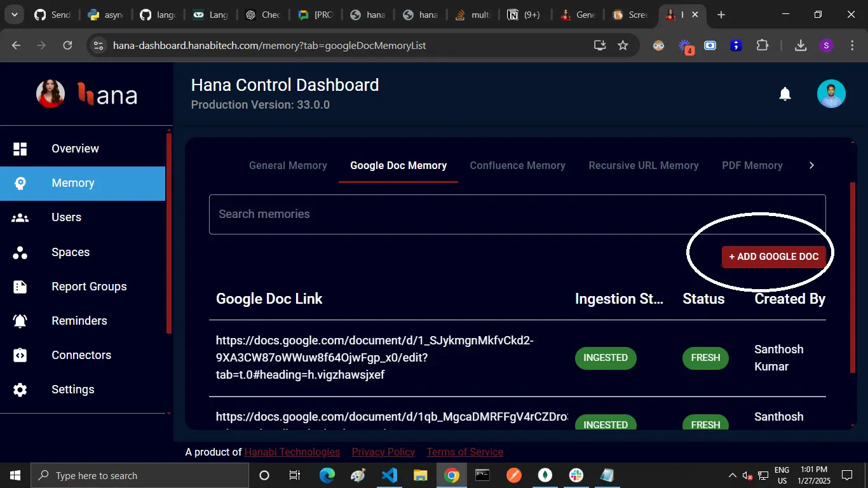Screen dimensions: 868x488
Task: Click INGESTED badge in first row
Action: click(606, 358)
